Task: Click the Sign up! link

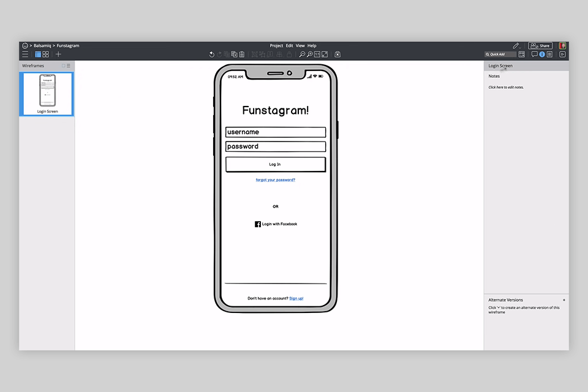Action: [296, 299]
